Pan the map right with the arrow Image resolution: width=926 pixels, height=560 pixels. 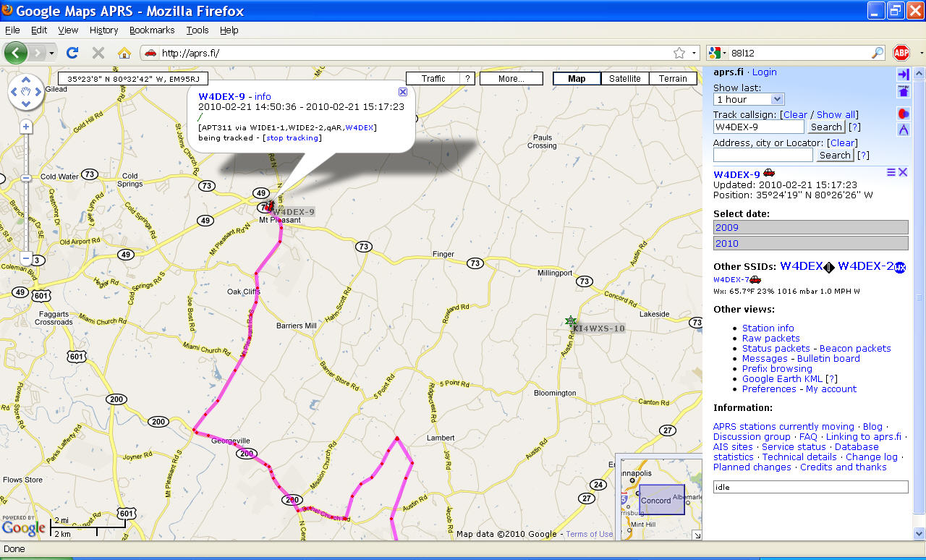(38, 92)
